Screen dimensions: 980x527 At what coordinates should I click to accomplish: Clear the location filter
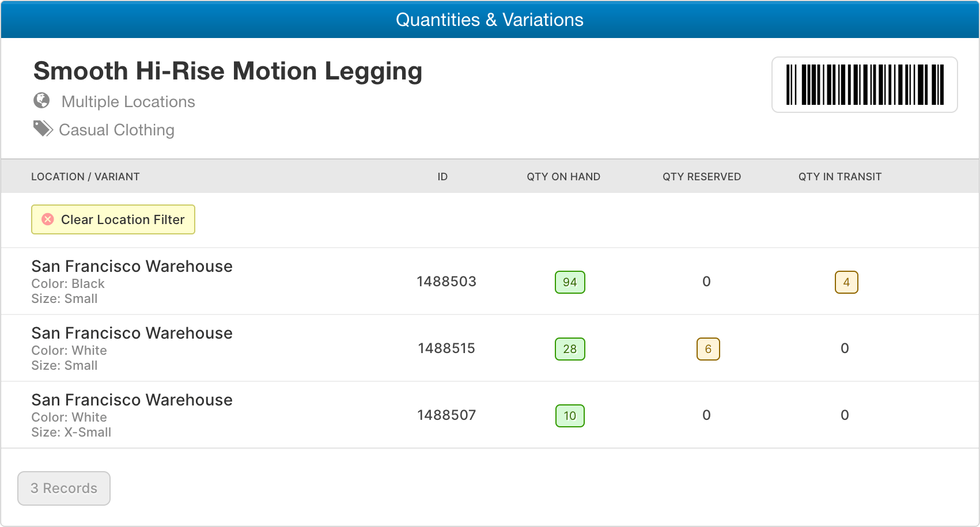point(113,219)
